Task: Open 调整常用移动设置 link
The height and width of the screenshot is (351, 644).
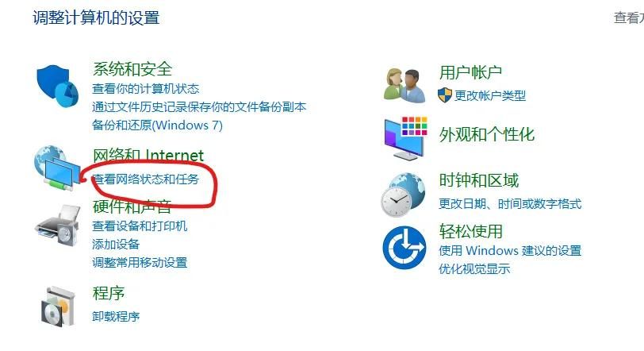Action: (x=140, y=262)
